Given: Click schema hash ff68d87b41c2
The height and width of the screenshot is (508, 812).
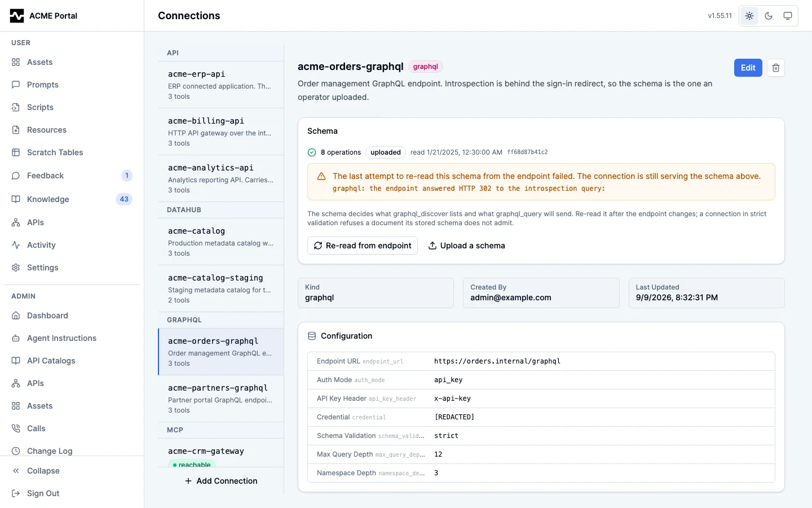Looking at the screenshot, I should click(527, 152).
